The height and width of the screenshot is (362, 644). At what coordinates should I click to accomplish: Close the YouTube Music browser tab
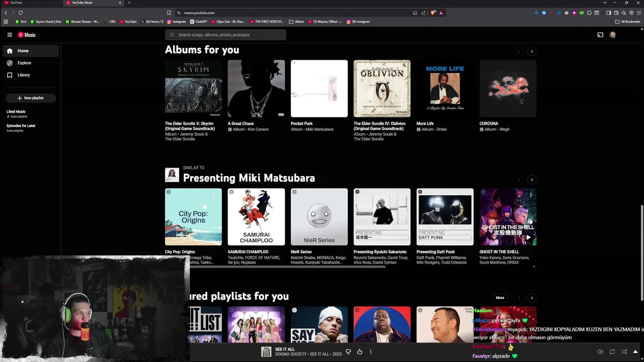[x=120, y=3]
